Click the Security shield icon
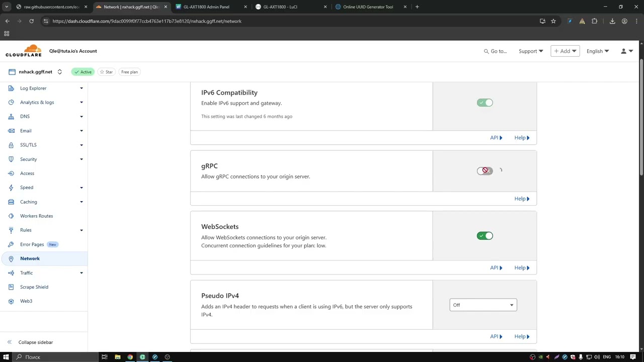Screen dimensions: 644x362 click(x=11, y=159)
